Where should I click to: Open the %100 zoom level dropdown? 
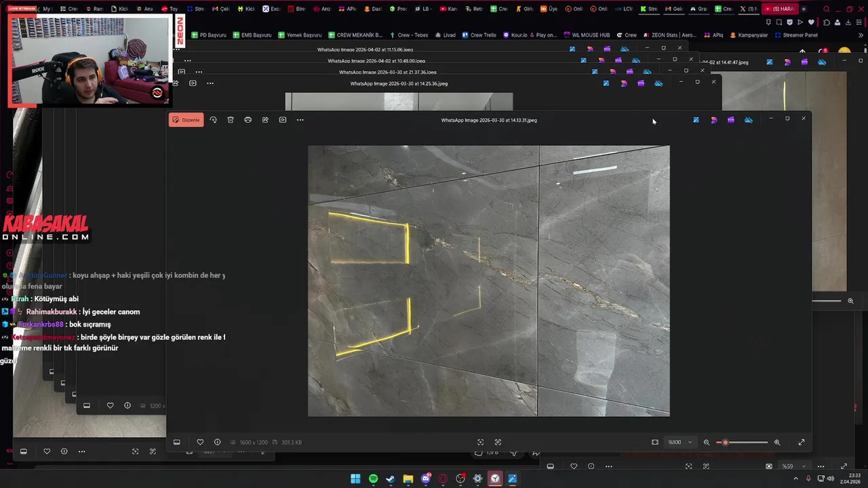(680, 442)
